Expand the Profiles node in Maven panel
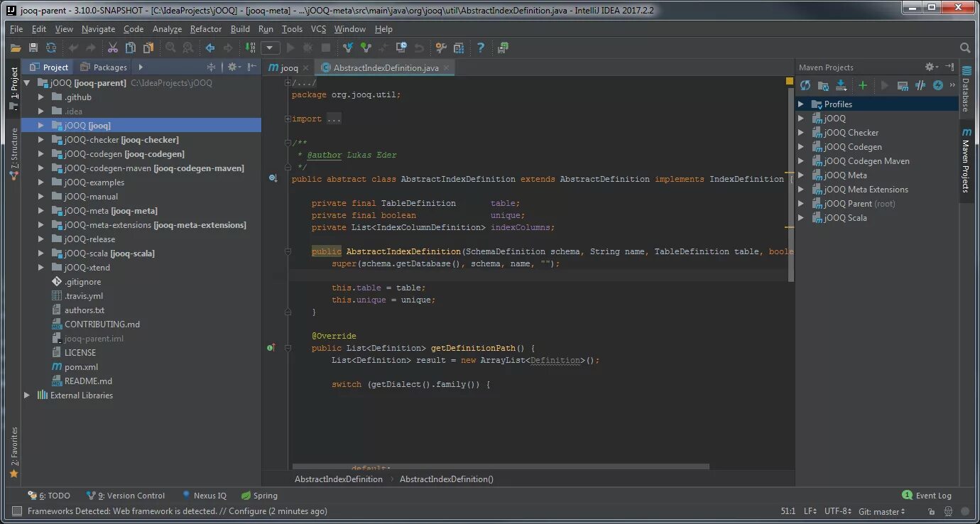Viewport: 980px width, 524px height. (801, 104)
